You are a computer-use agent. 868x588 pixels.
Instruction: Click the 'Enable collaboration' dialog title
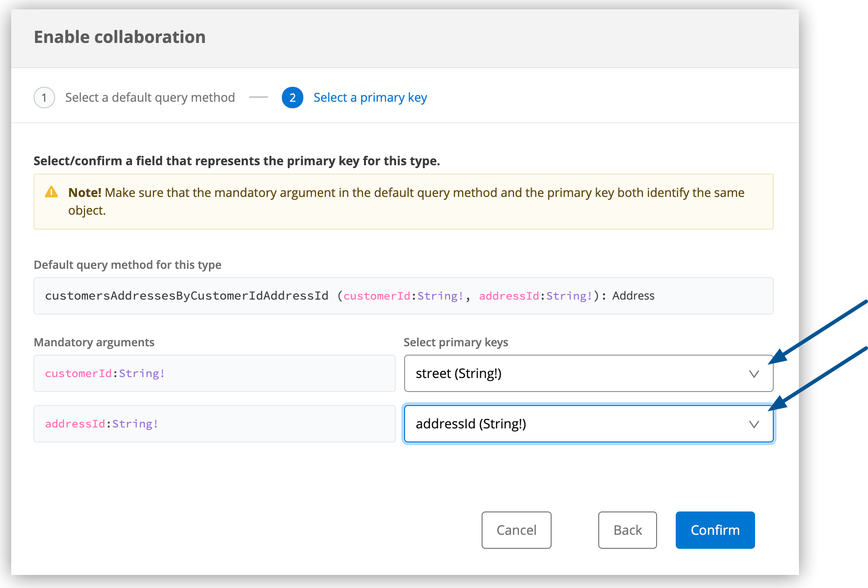point(119,37)
